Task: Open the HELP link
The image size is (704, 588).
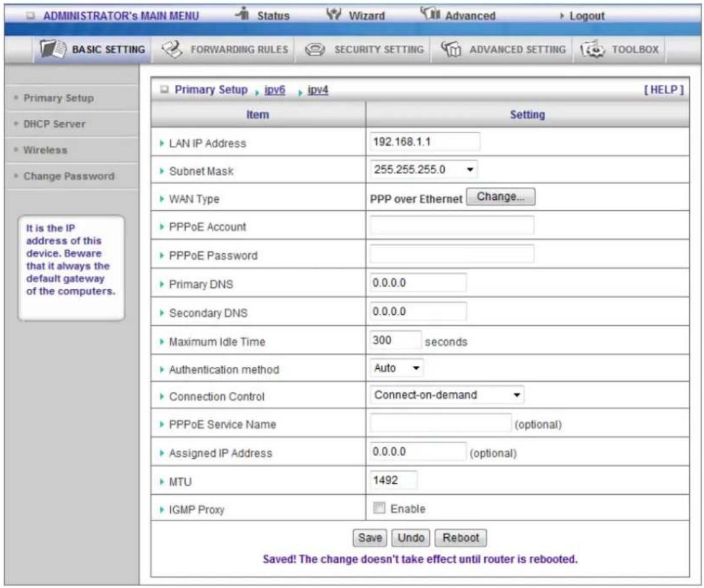Action: 663,90
